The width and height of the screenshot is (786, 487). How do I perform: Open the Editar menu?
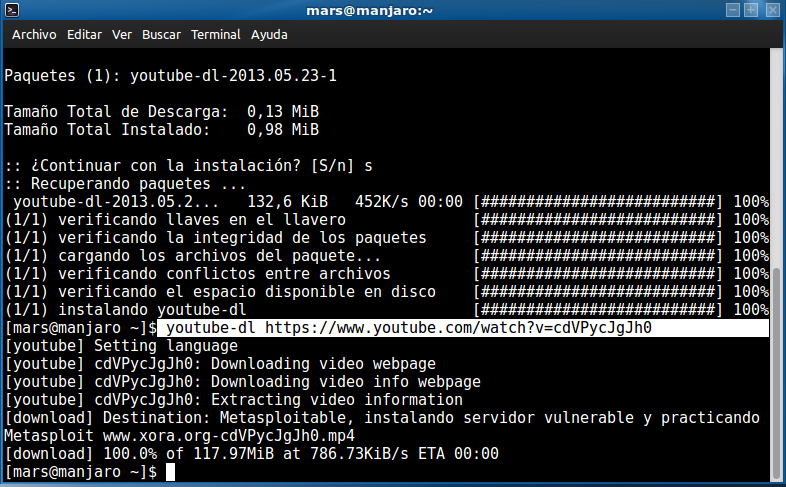[x=84, y=34]
